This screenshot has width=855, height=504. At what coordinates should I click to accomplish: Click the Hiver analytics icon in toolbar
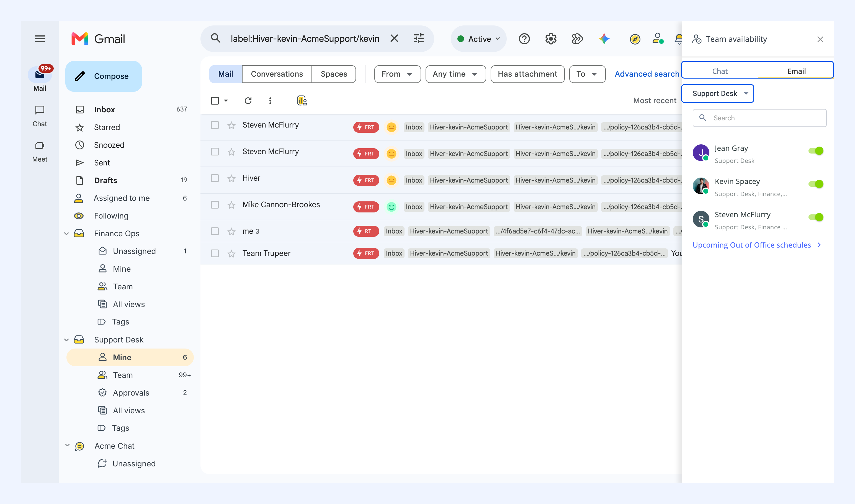click(x=302, y=100)
